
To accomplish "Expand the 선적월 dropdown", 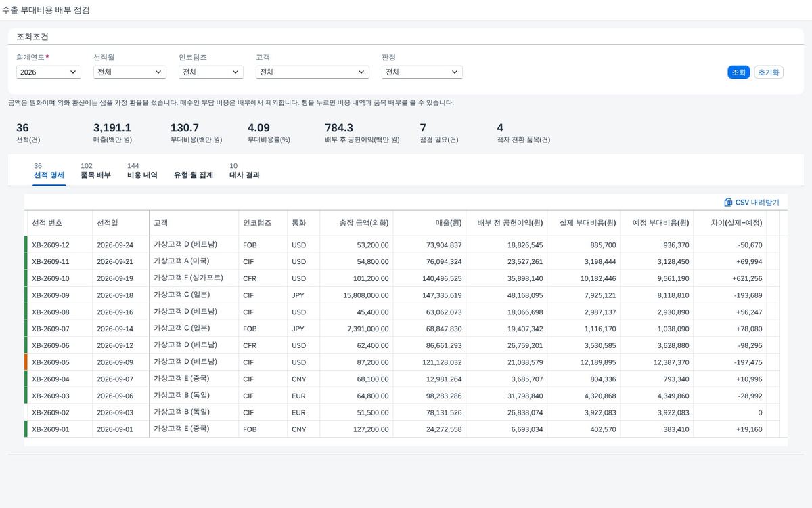I will [130, 72].
